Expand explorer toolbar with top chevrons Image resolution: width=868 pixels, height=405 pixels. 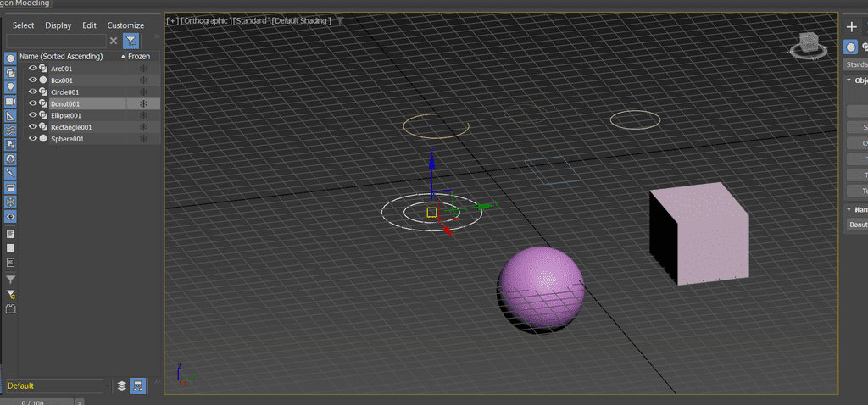point(157,36)
